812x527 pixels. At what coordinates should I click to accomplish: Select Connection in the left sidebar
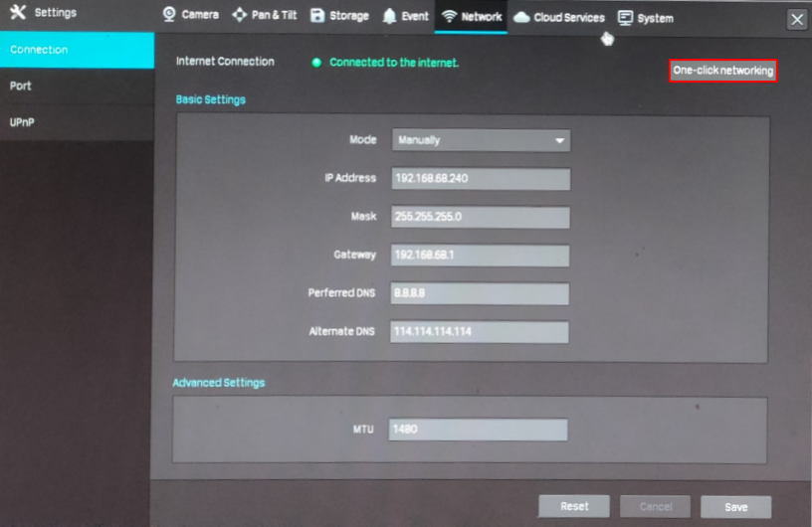coord(77,50)
